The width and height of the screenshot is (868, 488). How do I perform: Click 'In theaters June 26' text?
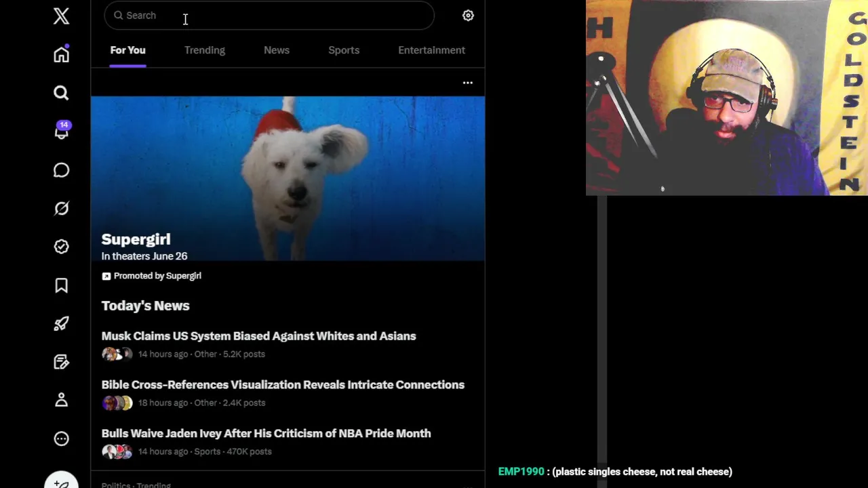[x=144, y=256]
